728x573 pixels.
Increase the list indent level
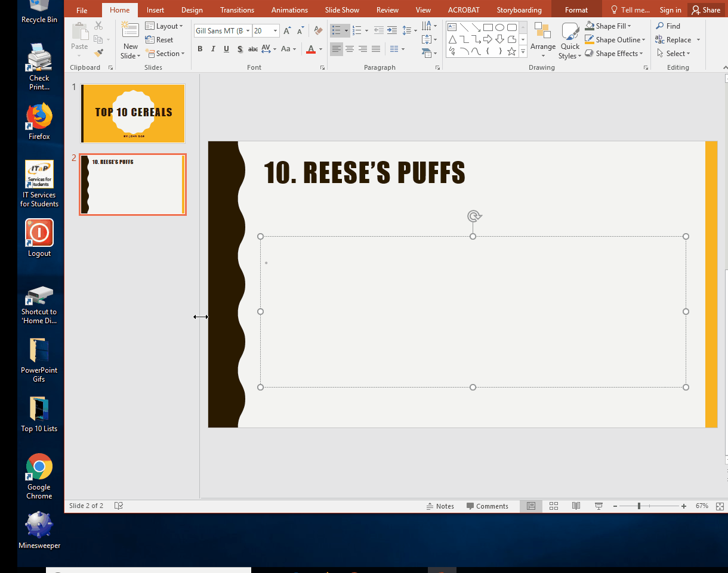pyautogui.click(x=392, y=30)
